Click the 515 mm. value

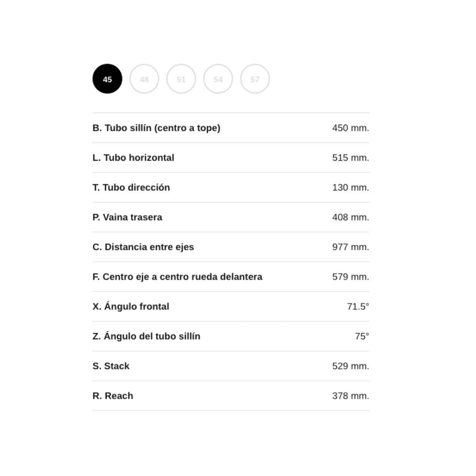(x=351, y=158)
